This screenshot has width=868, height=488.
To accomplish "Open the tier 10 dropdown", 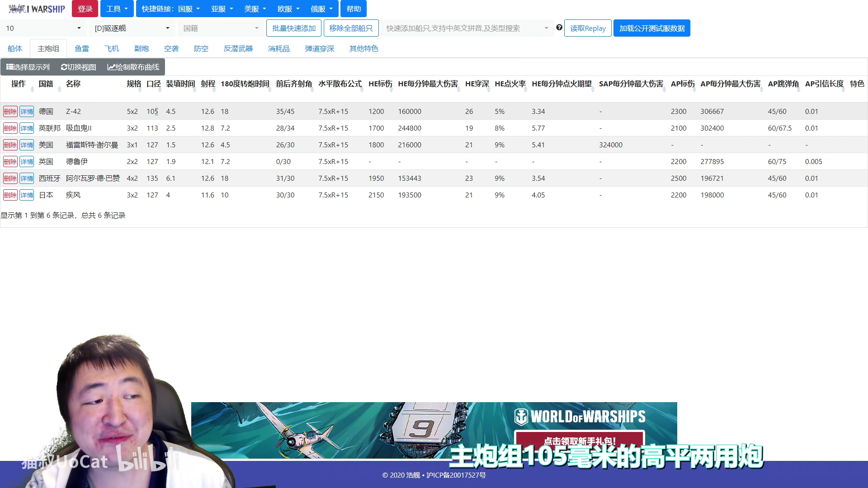I will 43,28.
